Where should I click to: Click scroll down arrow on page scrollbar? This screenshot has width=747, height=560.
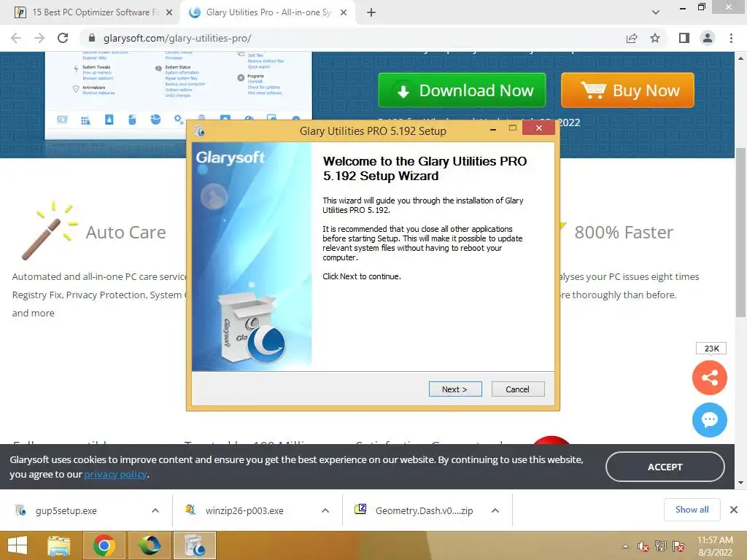click(740, 483)
